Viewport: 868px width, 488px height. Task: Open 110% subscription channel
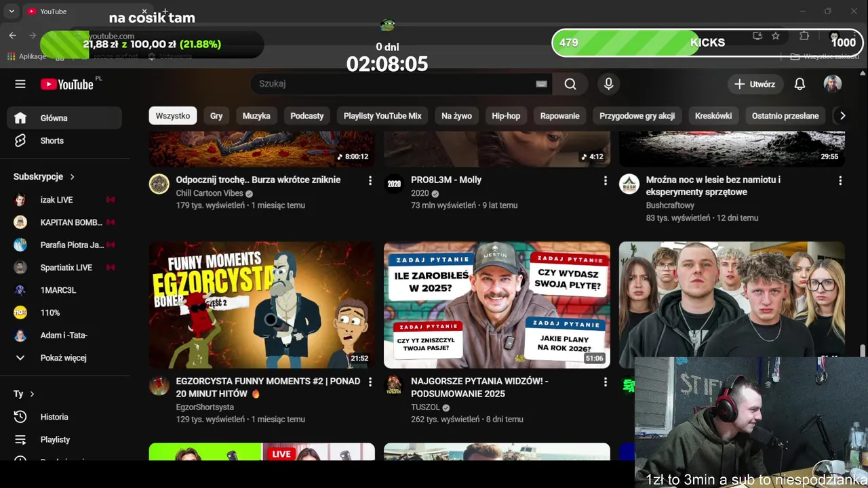64,312
